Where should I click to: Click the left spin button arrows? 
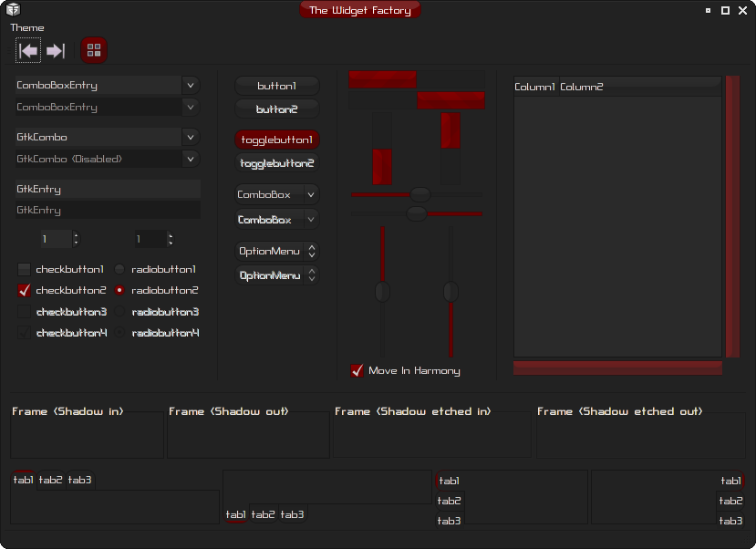click(76, 239)
